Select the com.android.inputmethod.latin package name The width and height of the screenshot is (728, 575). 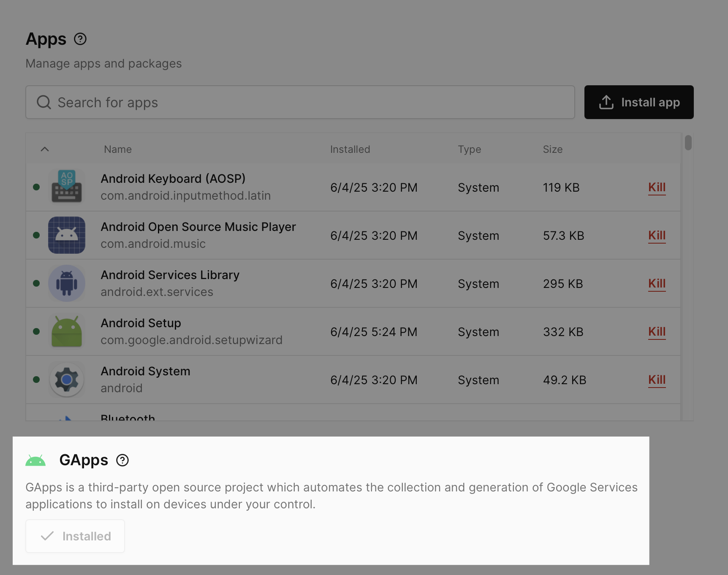tap(186, 196)
